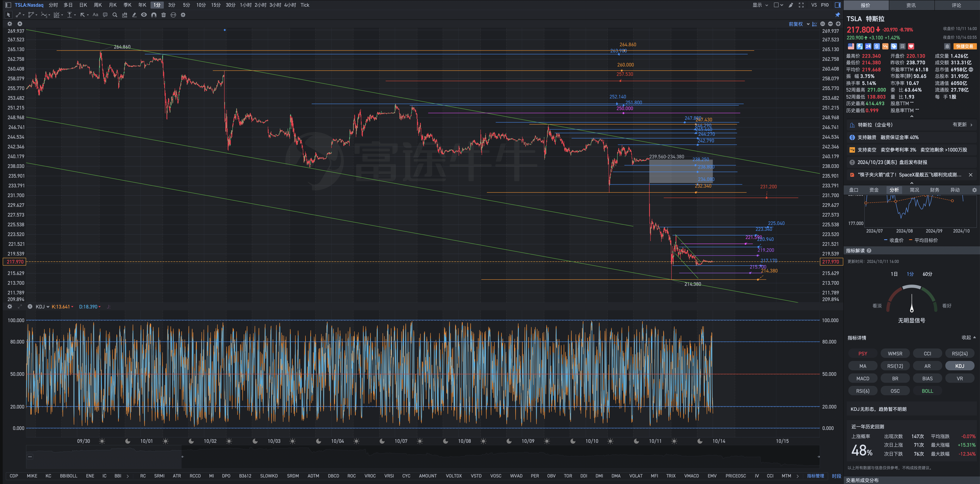Viewport: 980px width, 484px height.
Task: Select the BOLL indicator chip
Action: (x=927, y=391)
